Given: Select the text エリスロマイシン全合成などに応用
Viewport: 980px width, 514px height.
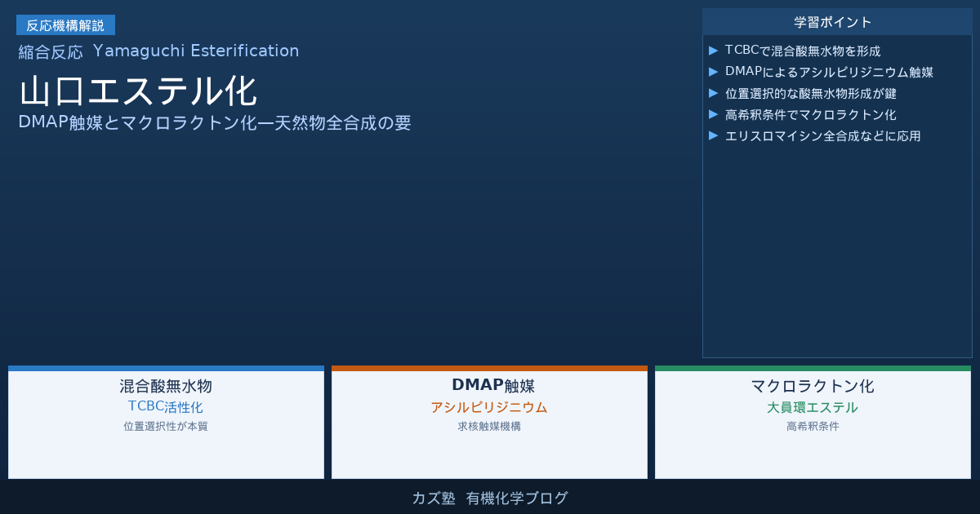Looking at the screenshot, I should (x=823, y=135).
